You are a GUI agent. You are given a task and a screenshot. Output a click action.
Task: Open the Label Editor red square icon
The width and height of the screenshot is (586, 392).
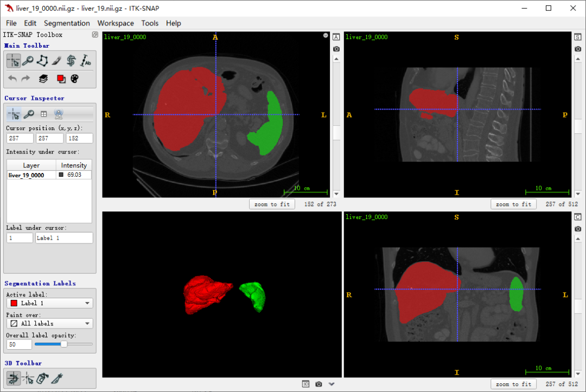coord(61,79)
